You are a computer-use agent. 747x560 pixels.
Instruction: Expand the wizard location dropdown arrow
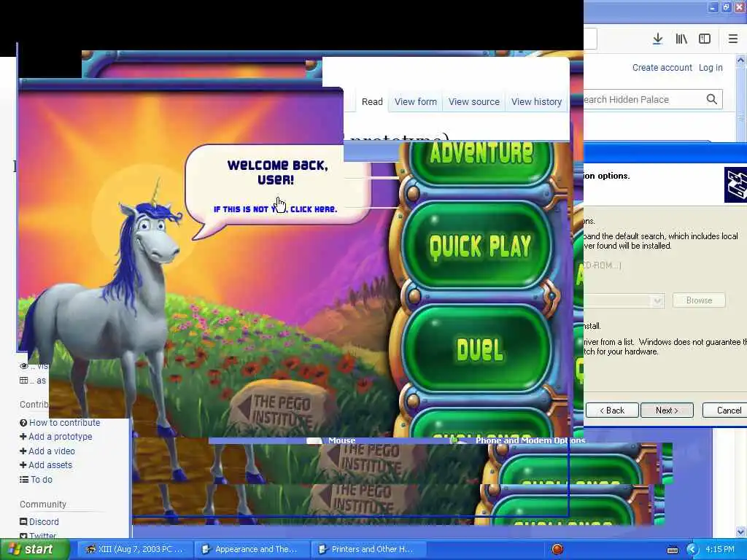coord(657,301)
